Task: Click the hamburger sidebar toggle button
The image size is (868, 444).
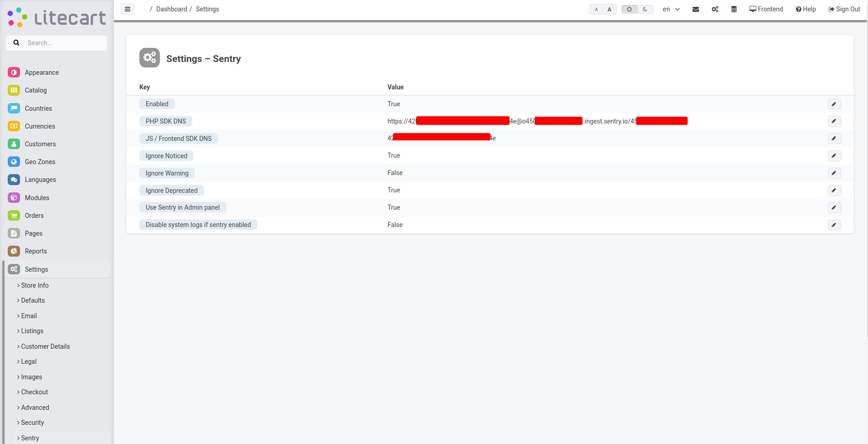Action: click(x=128, y=9)
